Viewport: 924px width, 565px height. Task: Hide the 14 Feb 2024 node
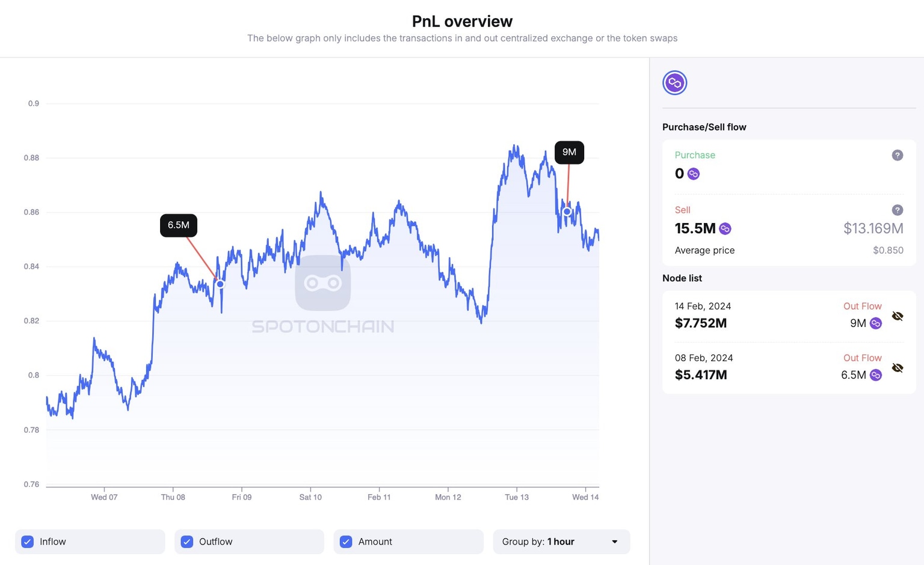tap(898, 316)
